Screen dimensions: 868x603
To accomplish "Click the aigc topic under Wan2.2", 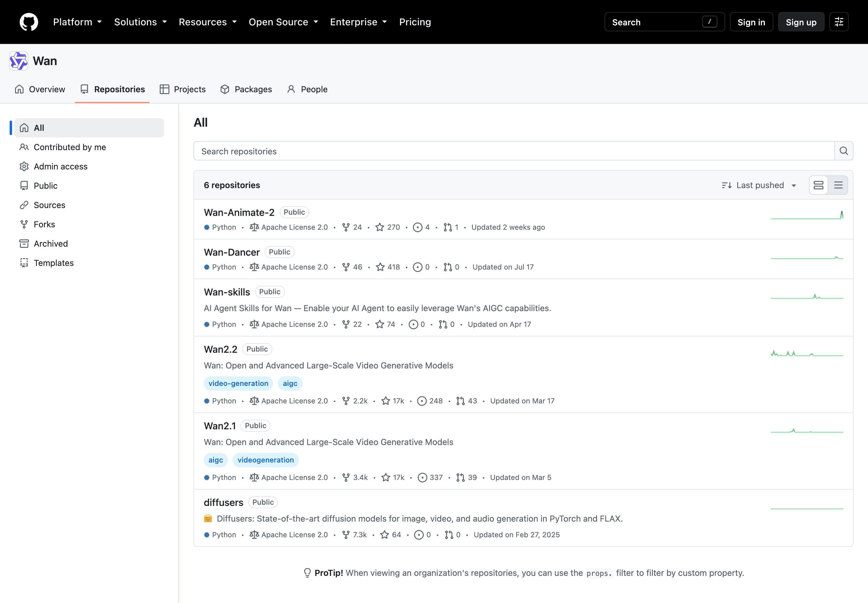I will pos(290,384).
